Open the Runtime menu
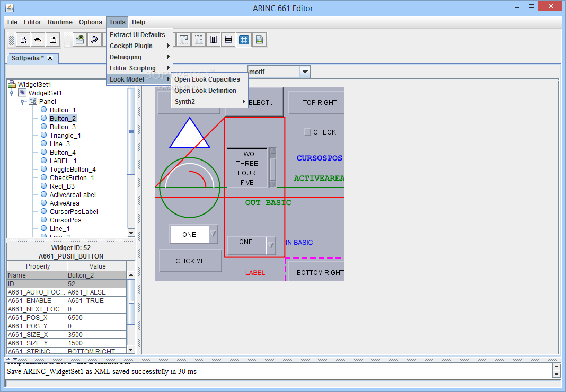 click(x=60, y=22)
